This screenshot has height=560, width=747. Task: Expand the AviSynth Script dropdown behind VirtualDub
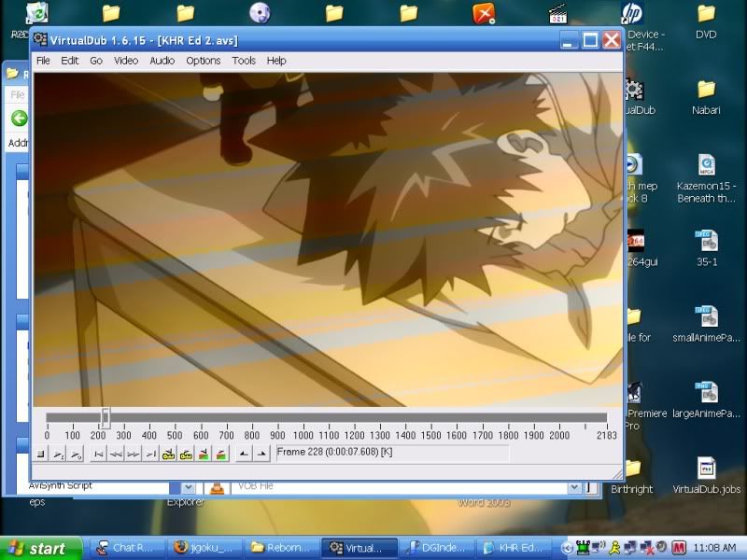[188, 487]
